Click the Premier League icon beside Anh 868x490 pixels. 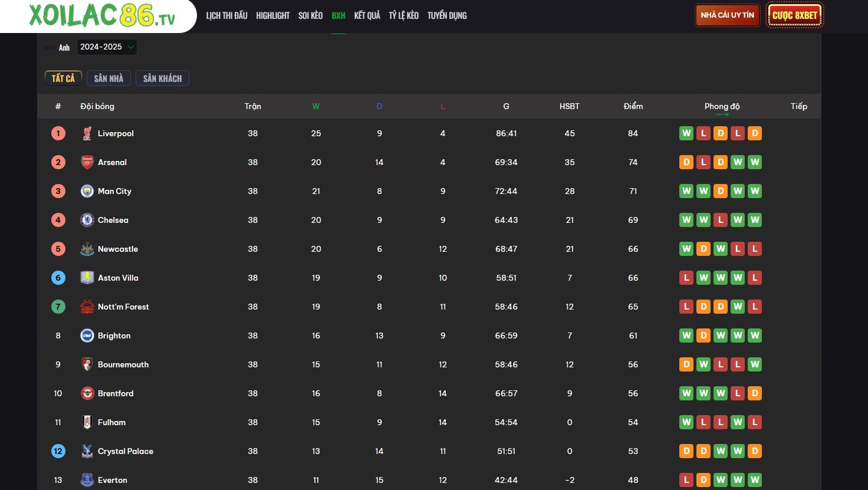(50, 47)
